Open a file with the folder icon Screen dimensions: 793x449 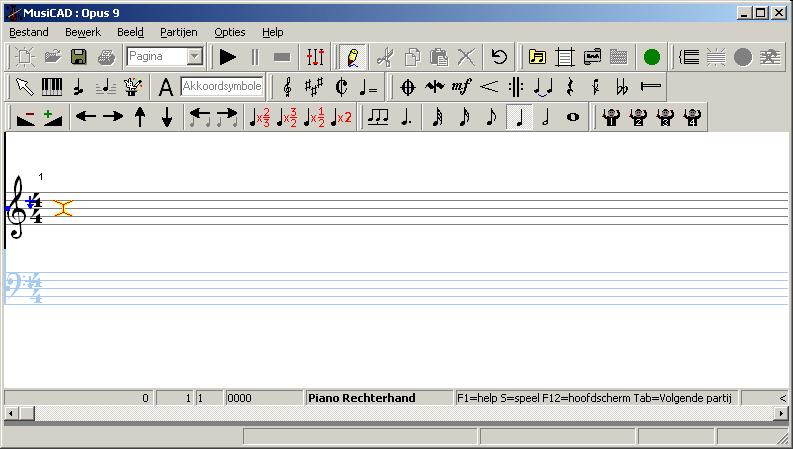pos(52,57)
